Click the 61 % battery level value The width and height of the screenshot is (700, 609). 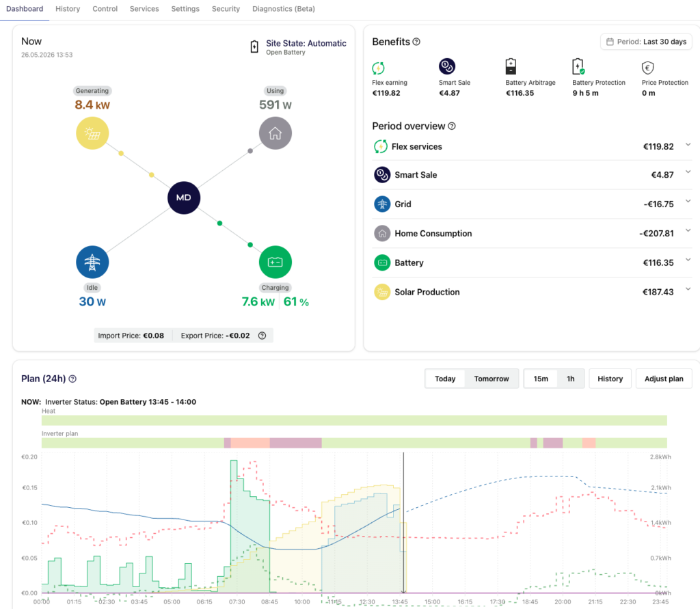[296, 302]
